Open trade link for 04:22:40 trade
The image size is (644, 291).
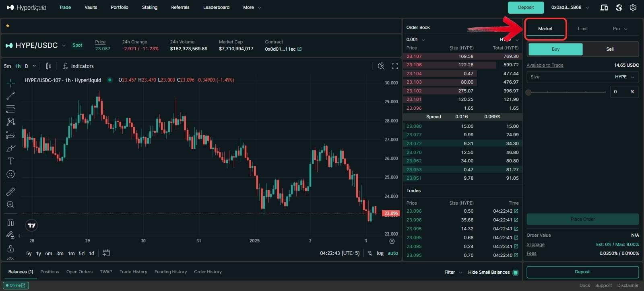[516, 255]
